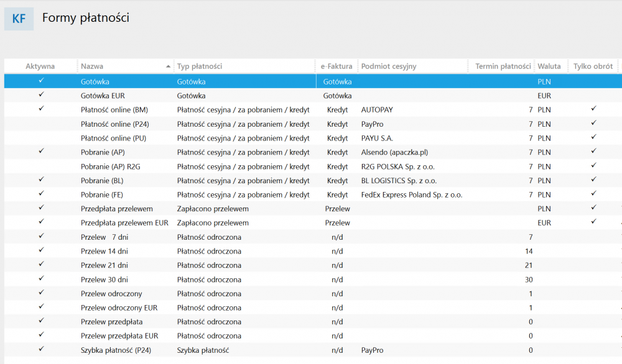Toggle Tylko obrót checkmark for Płatność online (P24)
The width and height of the screenshot is (622, 364).
593,123
